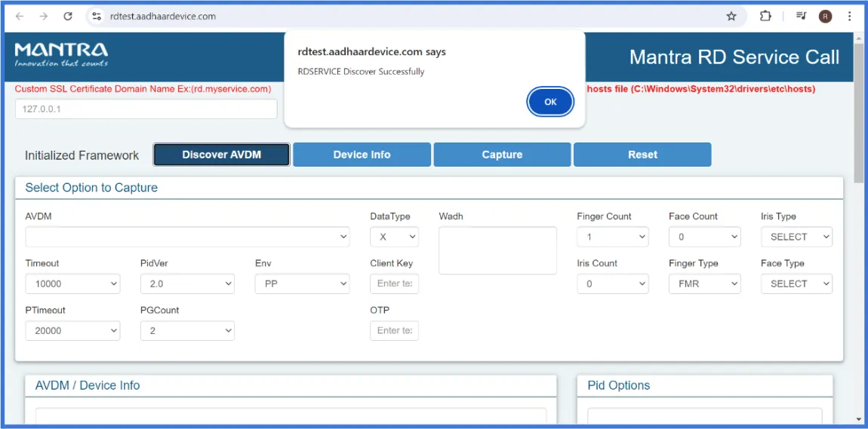The image size is (868, 429).
Task: Open the Extensions puzzle icon
Action: pos(765,17)
